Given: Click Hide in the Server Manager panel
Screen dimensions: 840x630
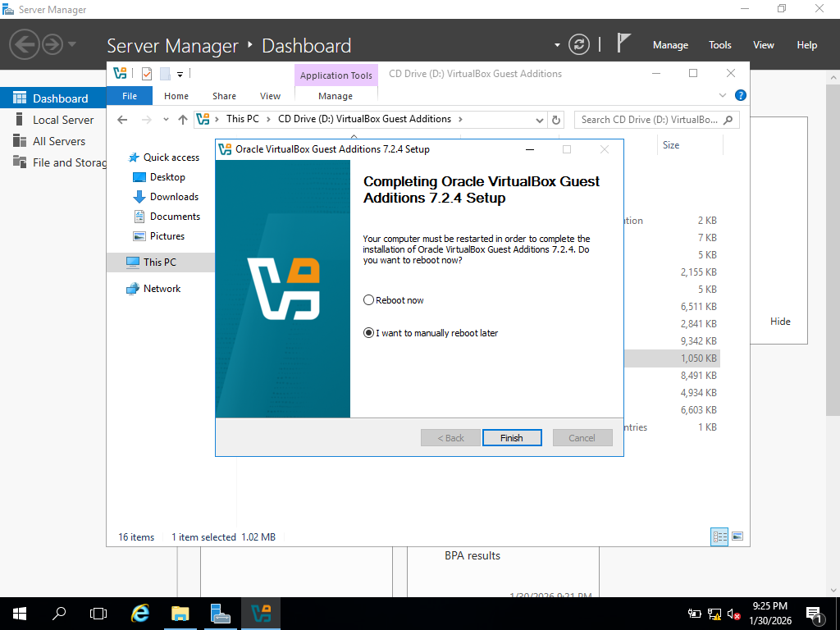Looking at the screenshot, I should [x=780, y=322].
